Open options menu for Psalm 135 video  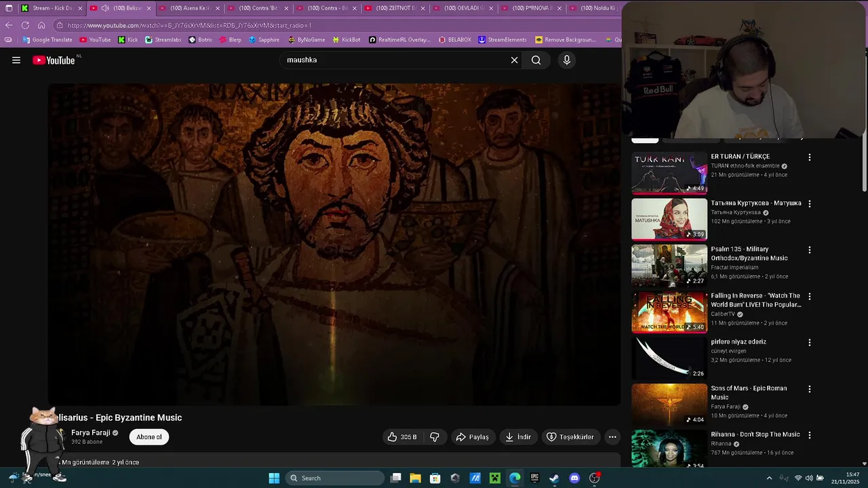click(x=809, y=250)
